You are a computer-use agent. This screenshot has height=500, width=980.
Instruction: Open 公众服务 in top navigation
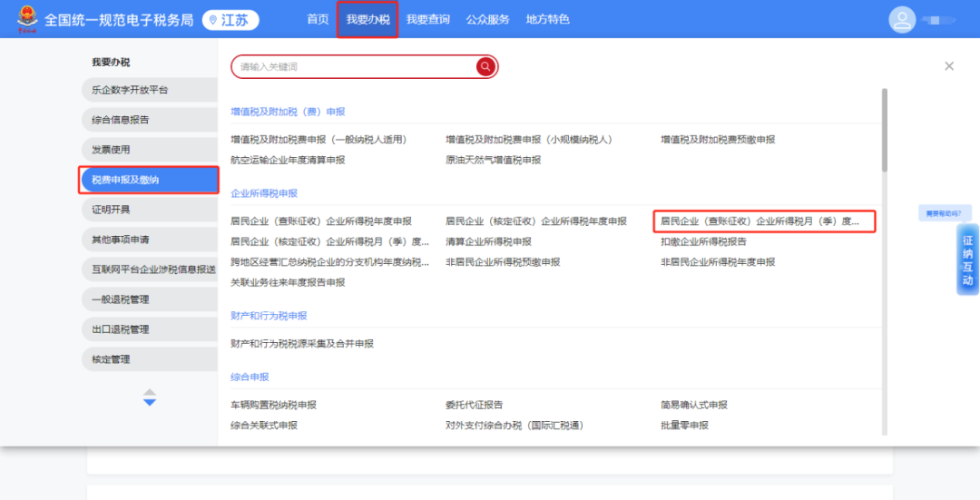pyautogui.click(x=487, y=20)
